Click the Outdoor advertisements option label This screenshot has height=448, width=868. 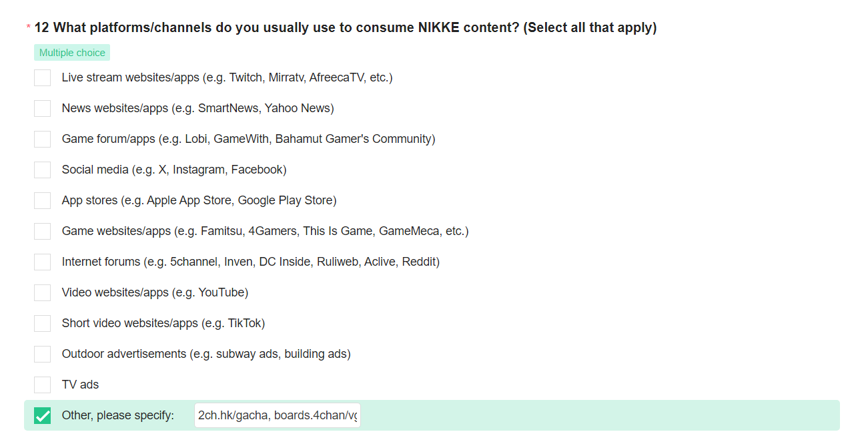click(206, 354)
